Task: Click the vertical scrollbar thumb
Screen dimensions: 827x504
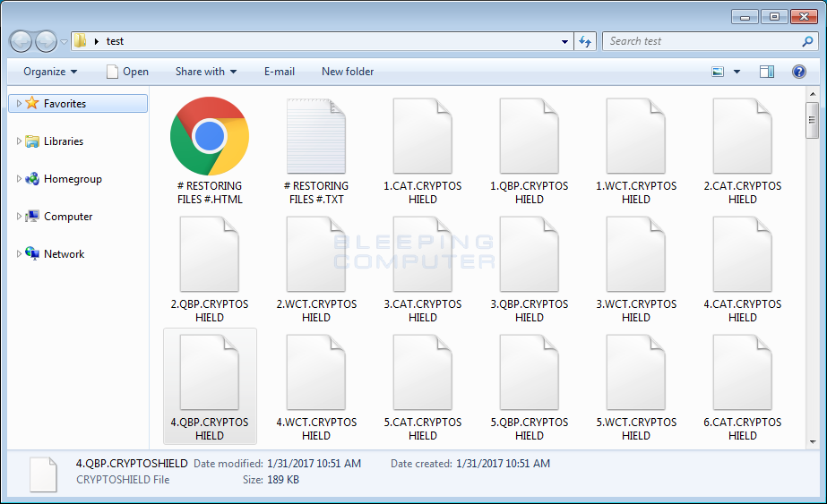Action: tap(813, 120)
